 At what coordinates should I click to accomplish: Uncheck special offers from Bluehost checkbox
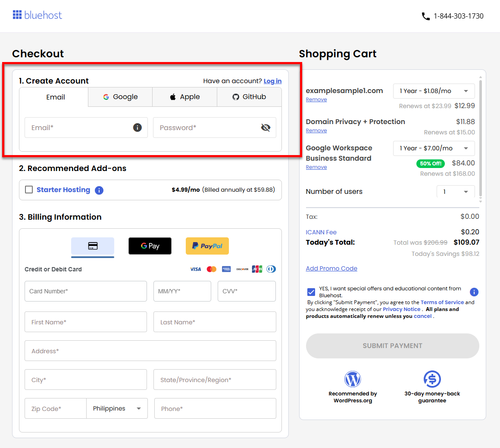pyautogui.click(x=311, y=292)
